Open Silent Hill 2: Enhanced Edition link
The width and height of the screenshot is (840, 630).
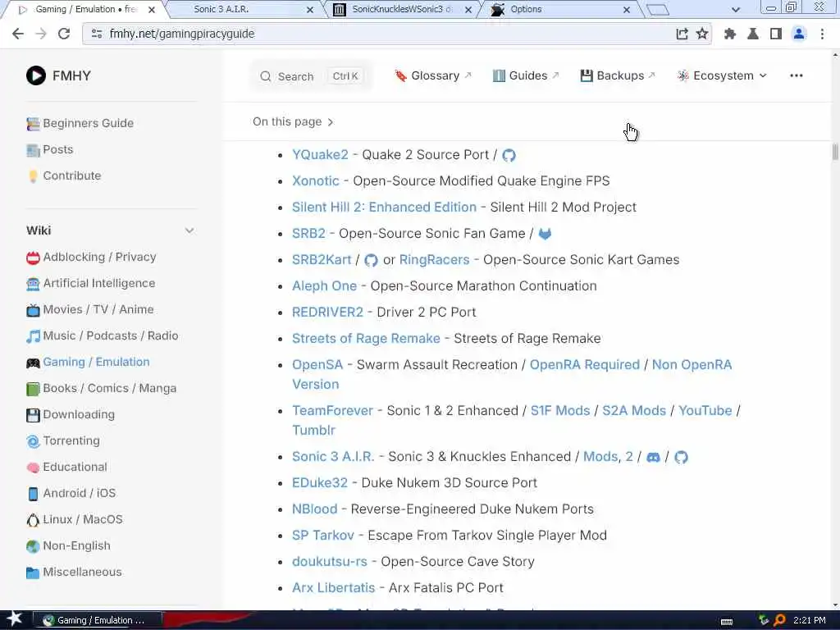384,208
